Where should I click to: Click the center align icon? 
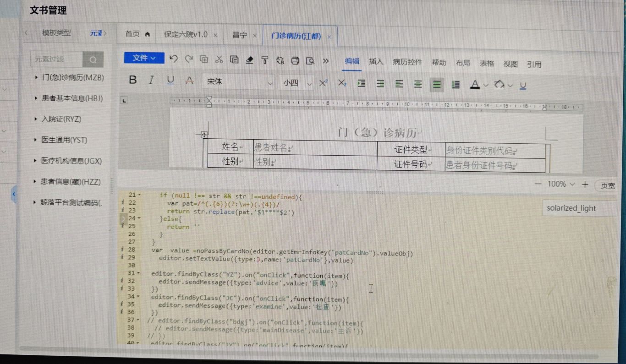click(418, 84)
